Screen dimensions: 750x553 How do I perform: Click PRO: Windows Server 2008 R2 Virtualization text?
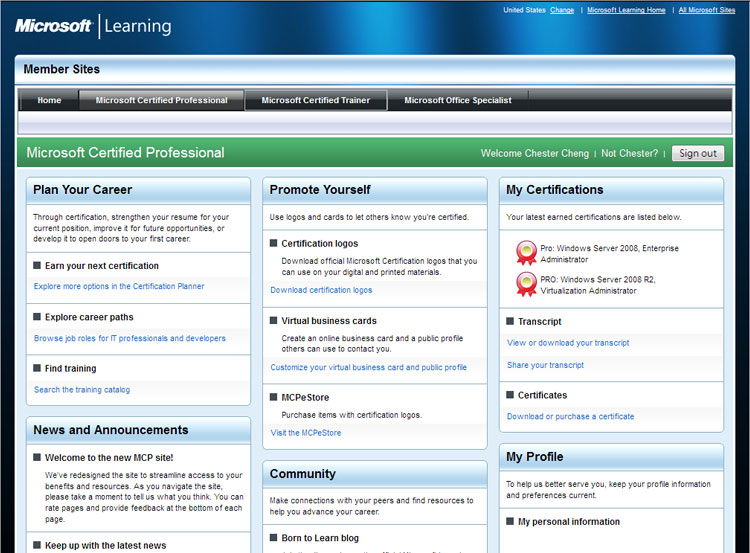click(x=598, y=285)
